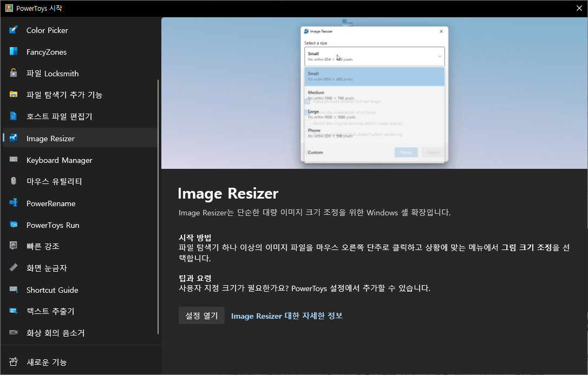Select 호스트 파일 편집기 entry
This screenshot has height=375, width=588.
pos(80,116)
